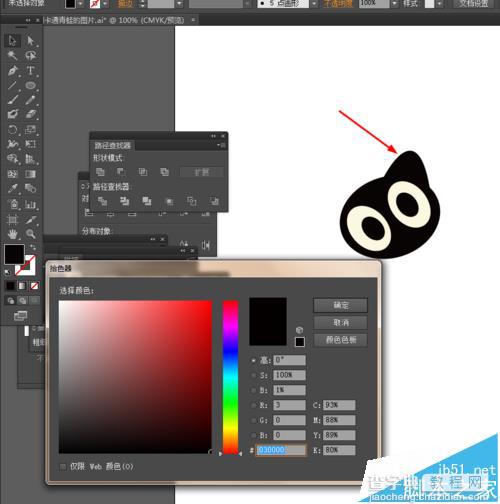Viewport: 500px width, 504px height.
Task: Select the Type tool
Action: click(x=31, y=71)
